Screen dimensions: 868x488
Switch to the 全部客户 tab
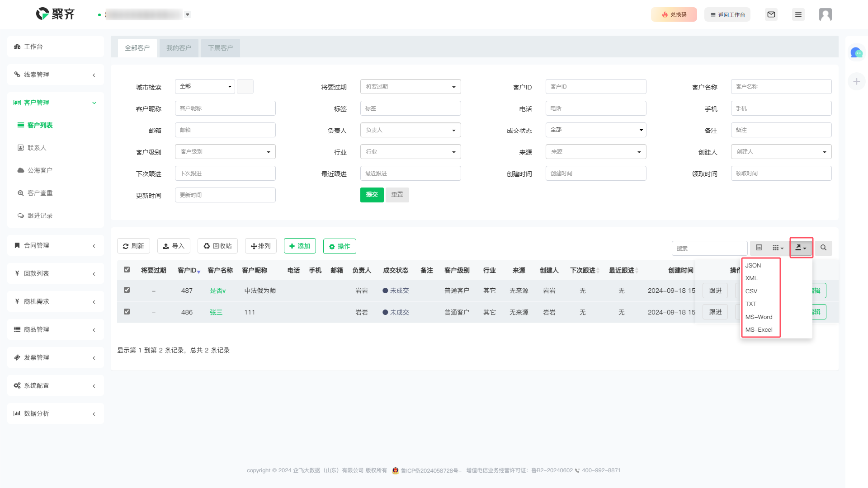[137, 48]
